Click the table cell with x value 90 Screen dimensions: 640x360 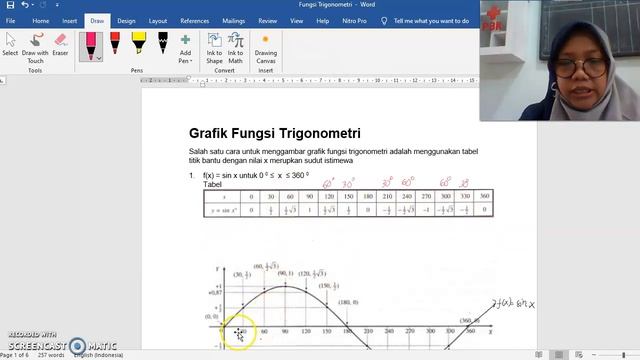(309, 196)
